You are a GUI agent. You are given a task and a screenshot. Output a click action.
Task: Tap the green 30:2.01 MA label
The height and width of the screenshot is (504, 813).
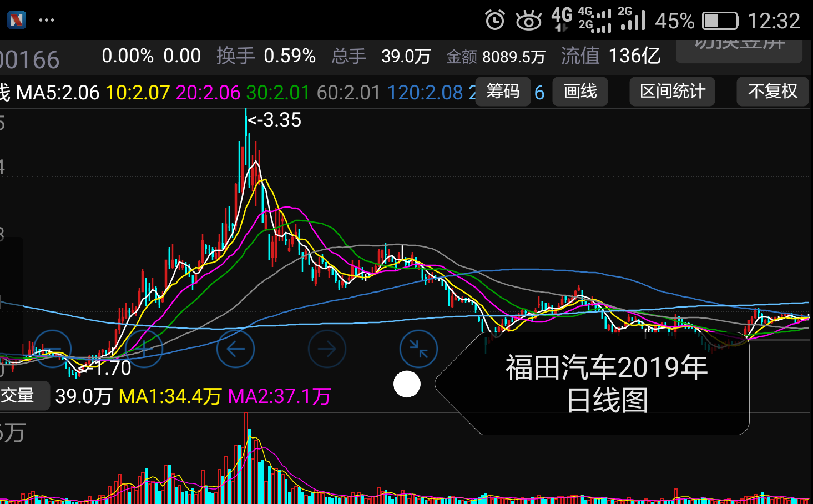pos(278,92)
